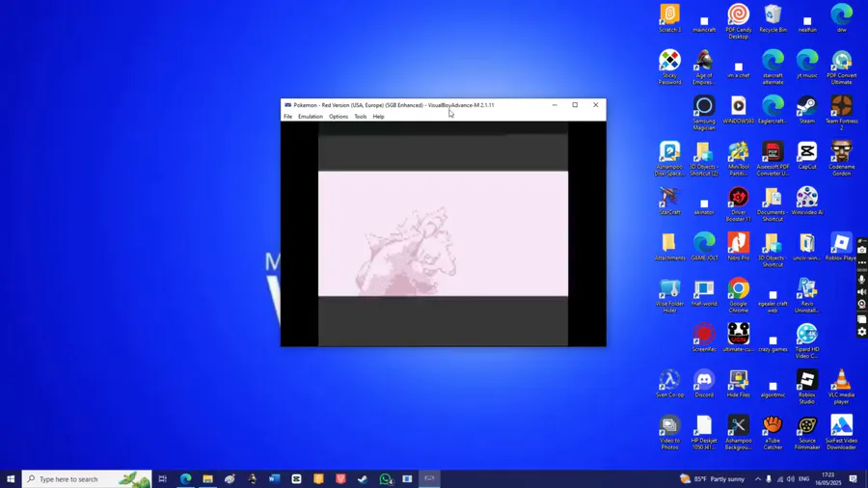
Task: Select the Ashampoo Disk-Space desktop icon
Action: tap(670, 159)
